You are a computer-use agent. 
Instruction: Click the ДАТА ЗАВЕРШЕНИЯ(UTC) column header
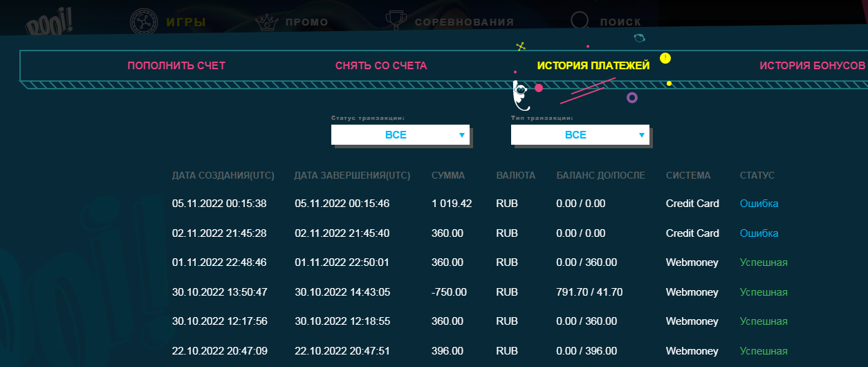tap(352, 176)
